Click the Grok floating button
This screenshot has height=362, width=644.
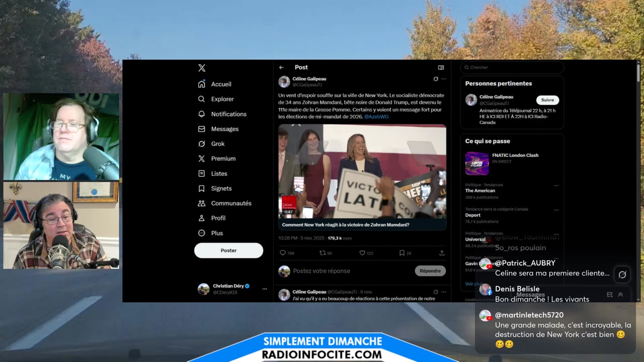tap(622, 275)
